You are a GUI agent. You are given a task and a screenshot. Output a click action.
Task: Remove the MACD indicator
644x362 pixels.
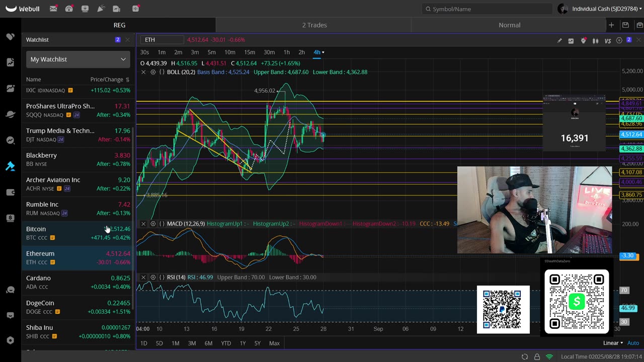pyautogui.click(x=143, y=224)
